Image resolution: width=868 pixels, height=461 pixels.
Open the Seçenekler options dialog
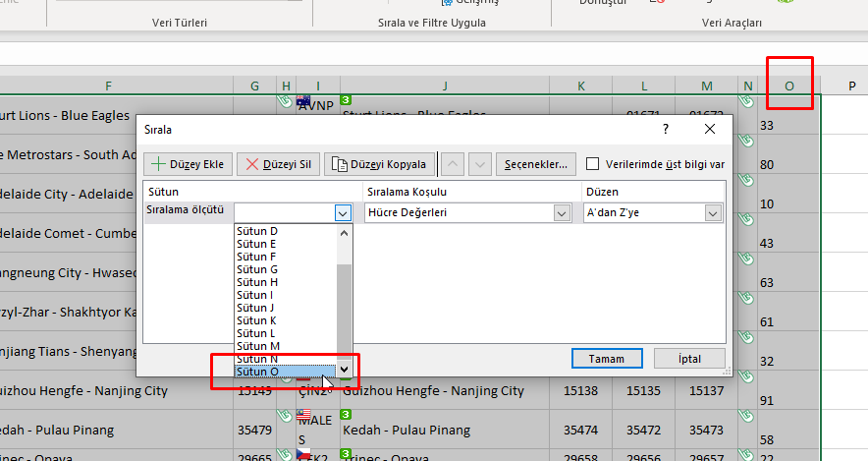[536, 164]
